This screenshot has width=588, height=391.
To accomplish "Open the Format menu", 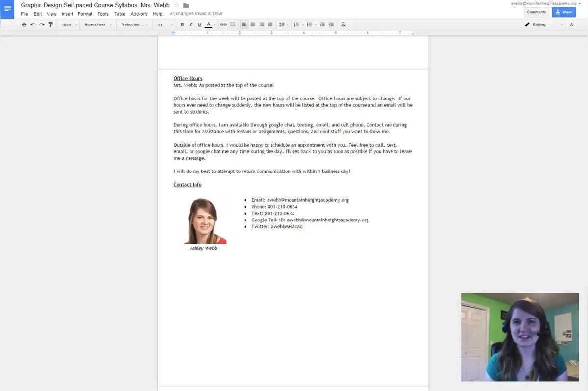I will [x=85, y=14].
